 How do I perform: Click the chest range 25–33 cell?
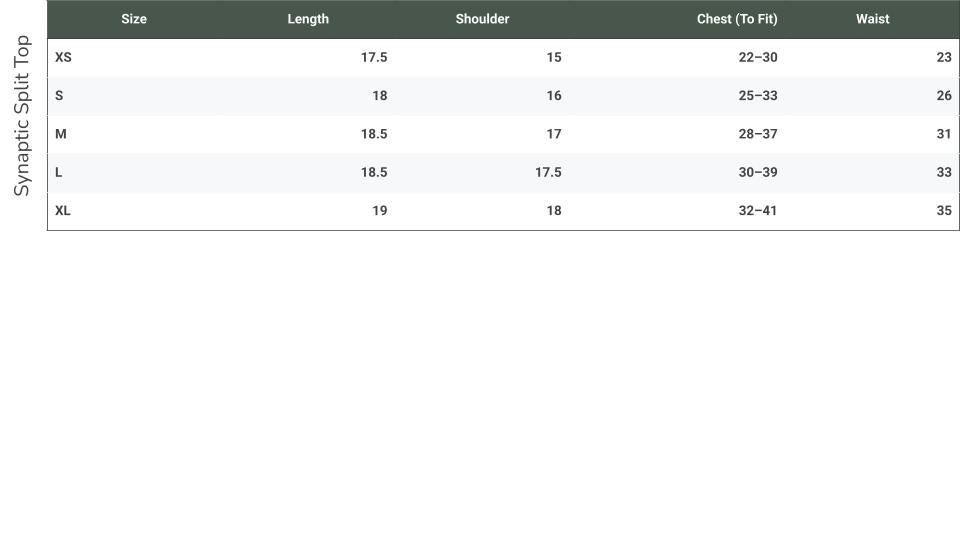tap(757, 96)
